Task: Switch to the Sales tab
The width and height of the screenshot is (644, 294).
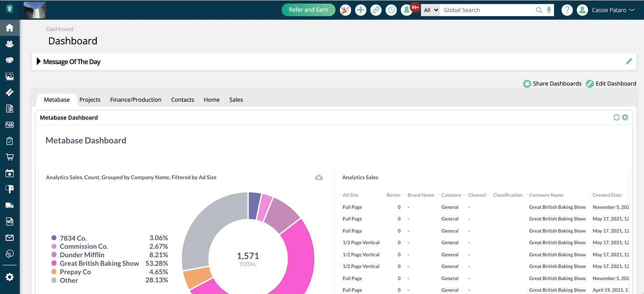Action: click(x=236, y=99)
